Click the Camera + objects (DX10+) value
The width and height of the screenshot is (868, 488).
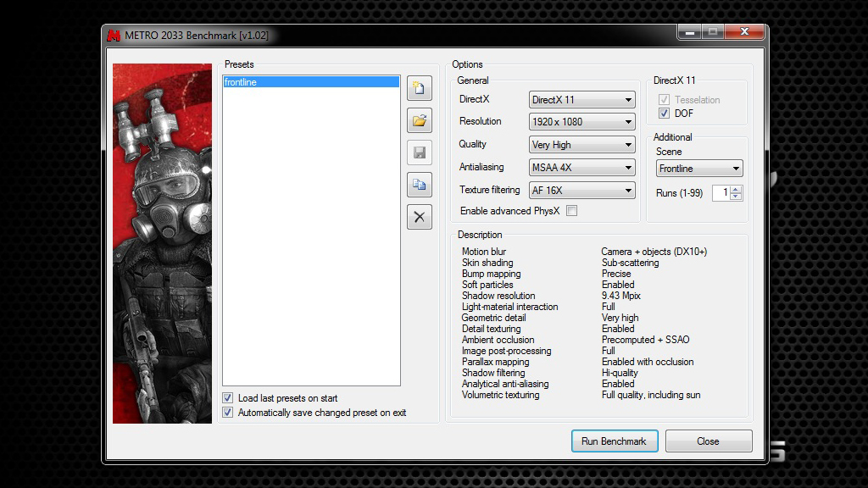[x=654, y=252]
